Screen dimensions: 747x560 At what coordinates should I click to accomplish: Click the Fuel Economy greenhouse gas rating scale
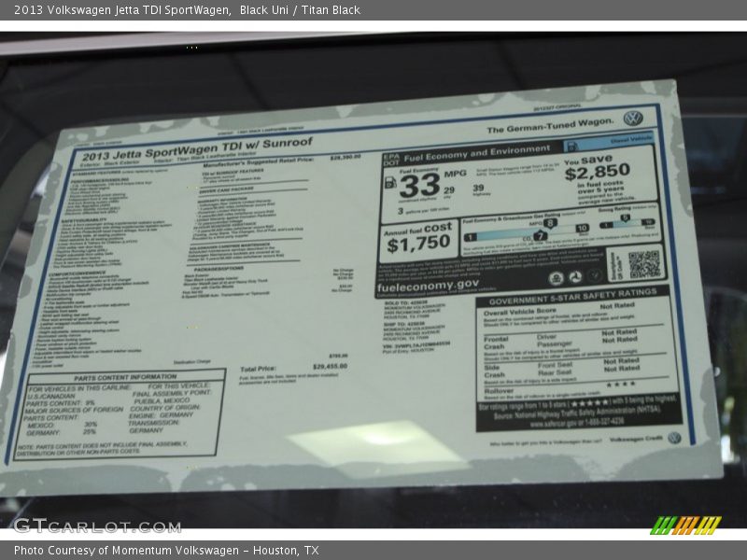pos(527,231)
